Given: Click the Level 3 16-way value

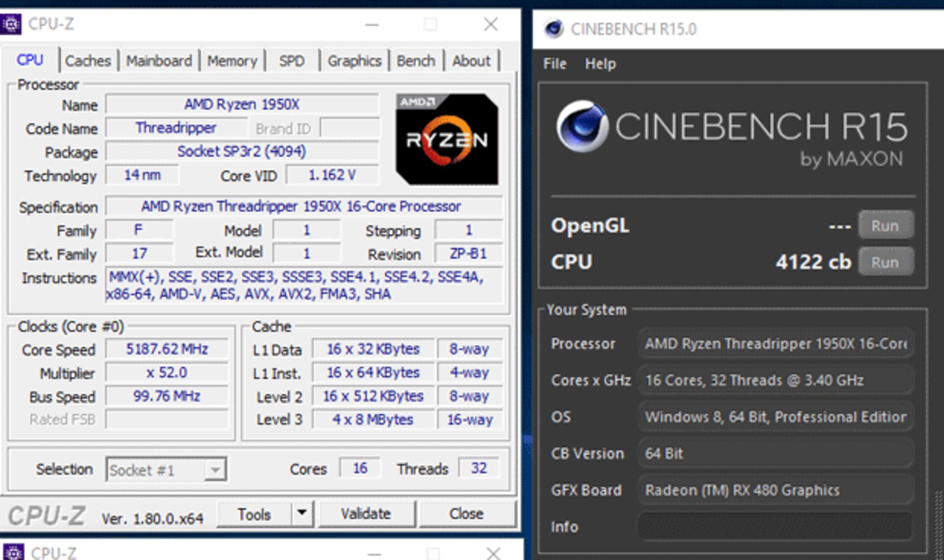Looking at the screenshot, I should coord(470,420).
